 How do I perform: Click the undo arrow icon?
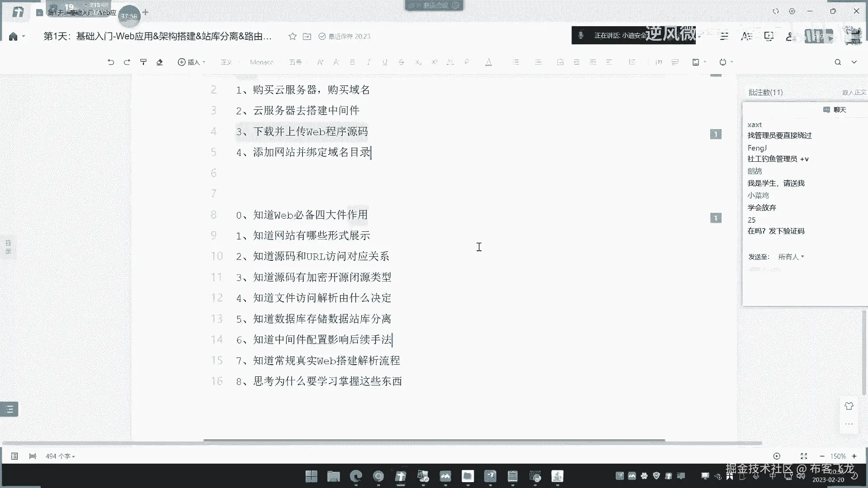click(x=111, y=62)
